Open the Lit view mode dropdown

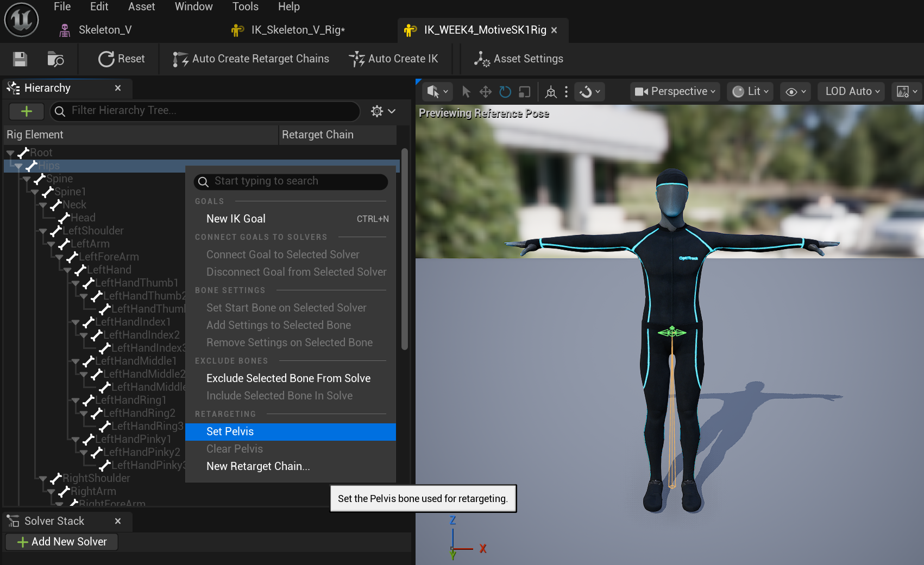point(750,91)
